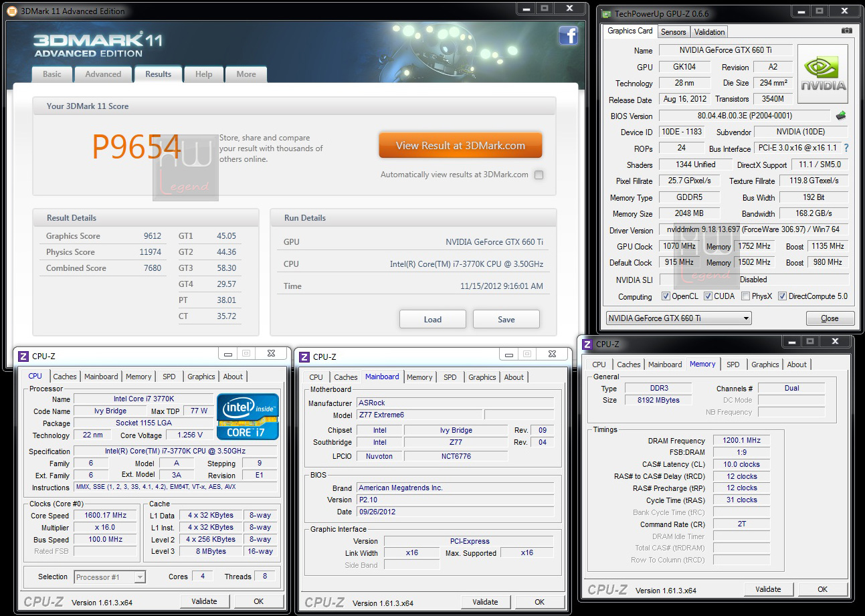This screenshot has height=616, width=865.
Task: Click OK in CPU-Z Memory window
Action: pos(822,589)
